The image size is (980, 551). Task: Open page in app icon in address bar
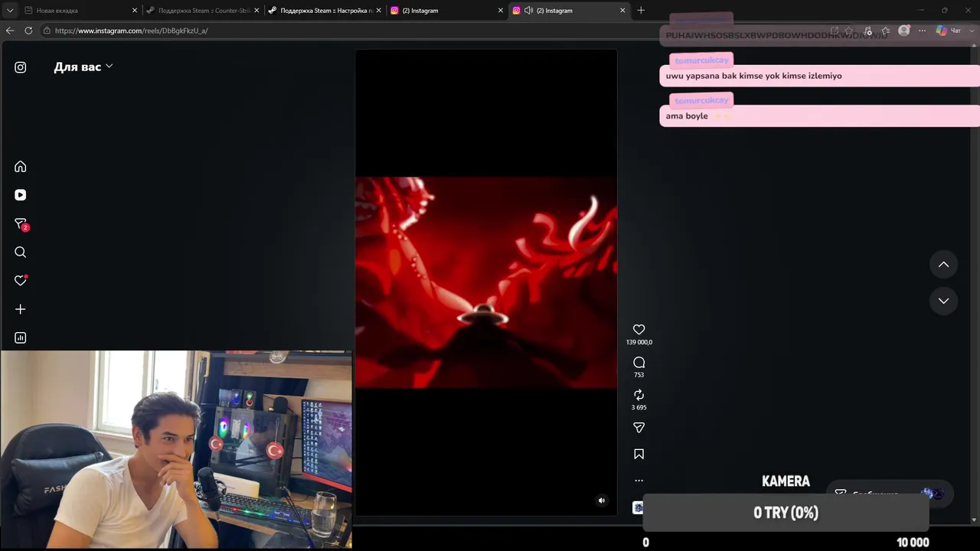tap(835, 31)
